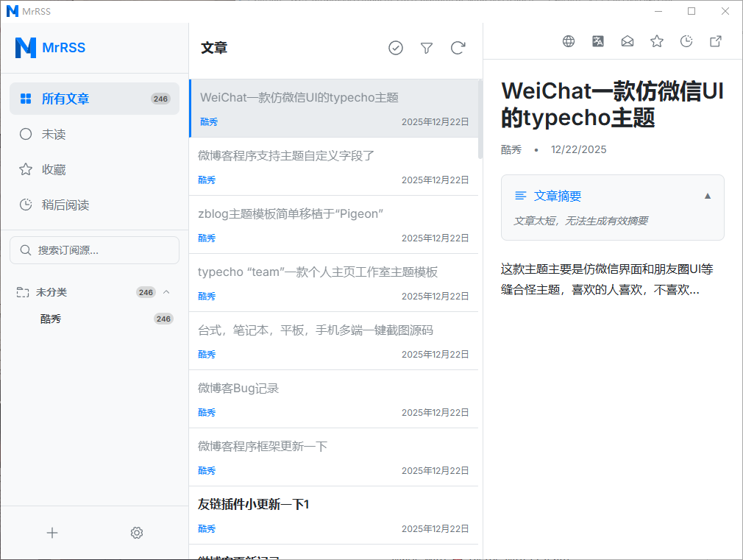Collapse the 未分类 feed group
Viewport: 743px width, 560px height.
pos(166,291)
